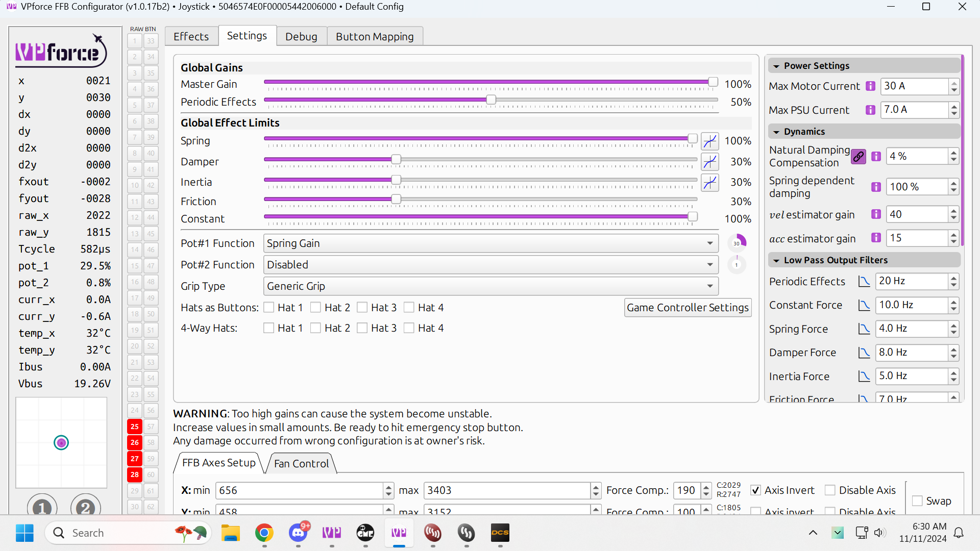980x551 pixels.
Task: Click the Natural Damping Compensation link icon
Action: (x=859, y=157)
